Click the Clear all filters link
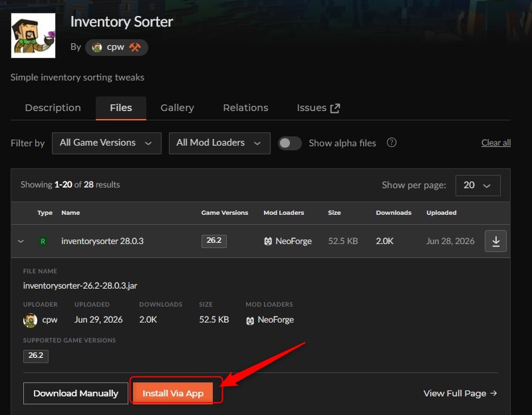 click(496, 143)
